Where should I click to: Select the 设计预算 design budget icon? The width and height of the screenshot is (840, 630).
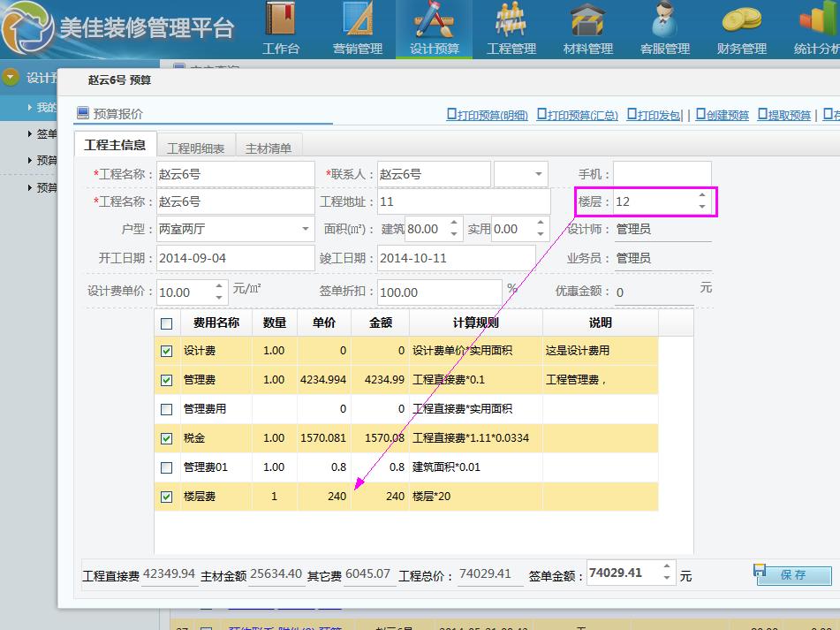pyautogui.click(x=434, y=20)
